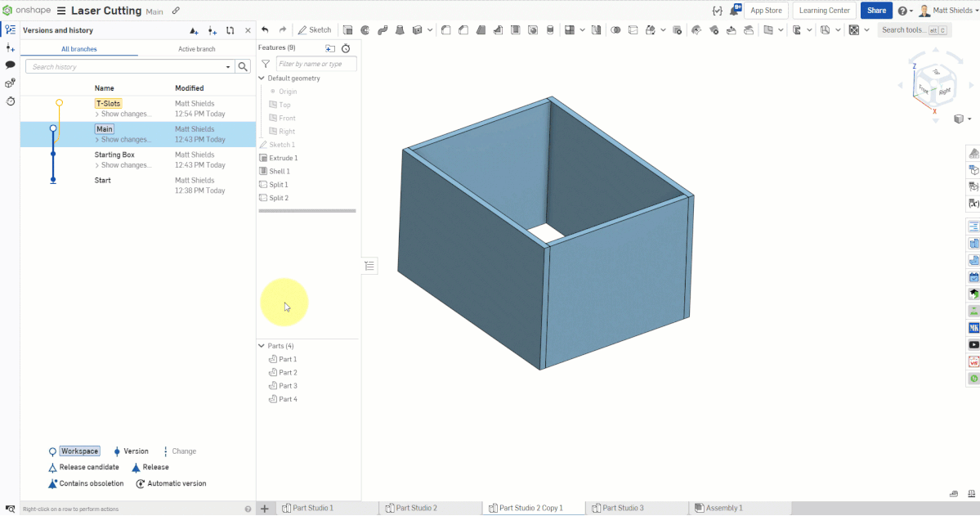Image resolution: width=980 pixels, height=516 pixels.
Task: Open the Search history dropdown arrow
Action: 228,67
